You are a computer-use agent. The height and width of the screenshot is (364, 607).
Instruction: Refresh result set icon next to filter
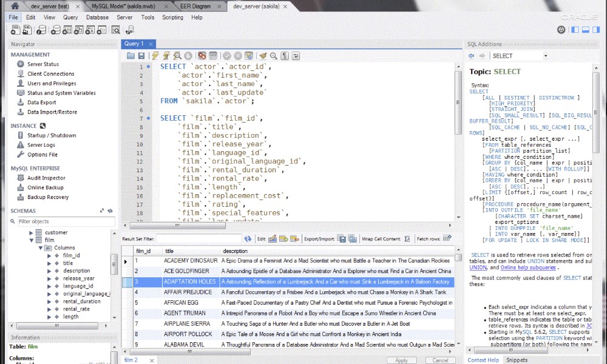(x=248, y=238)
